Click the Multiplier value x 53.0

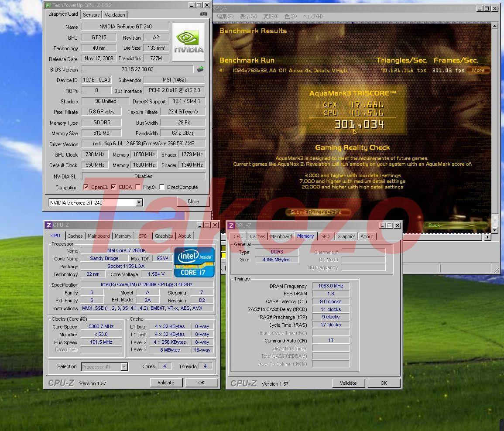tap(101, 334)
